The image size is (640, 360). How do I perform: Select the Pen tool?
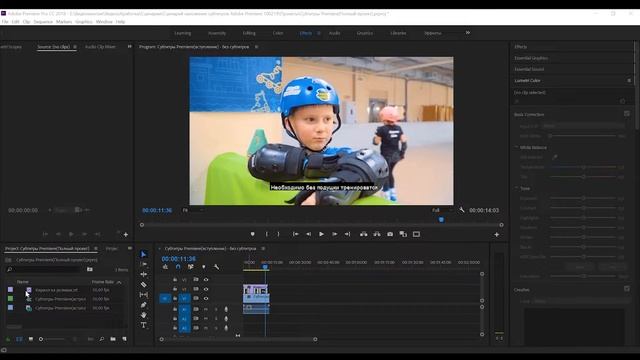click(144, 305)
